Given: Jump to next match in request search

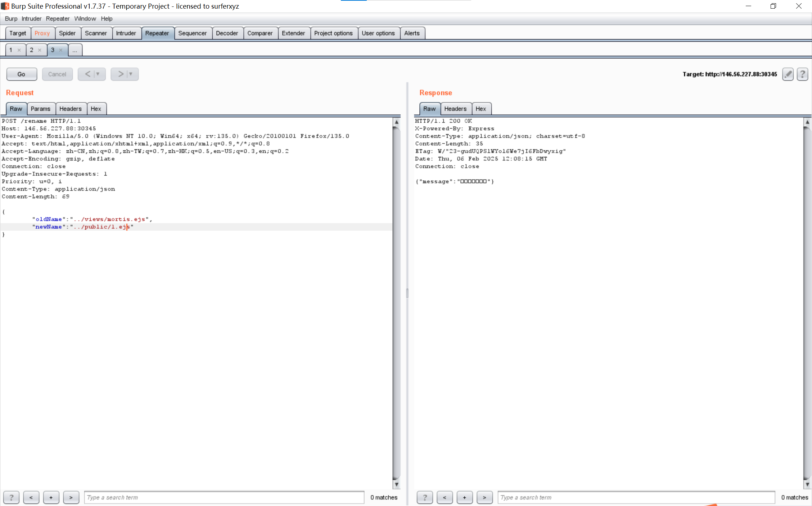Looking at the screenshot, I should tap(71, 497).
